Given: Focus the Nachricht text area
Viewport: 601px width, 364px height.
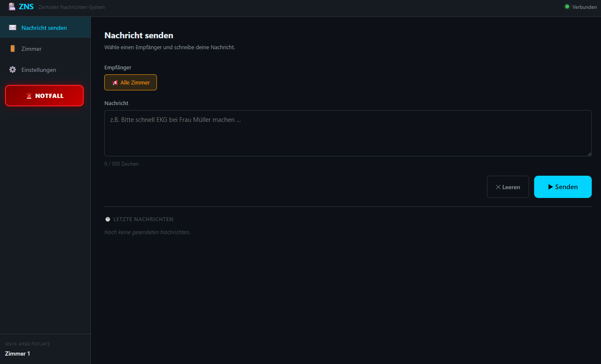Looking at the screenshot, I should pyautogui.click(x=347, y=133).
